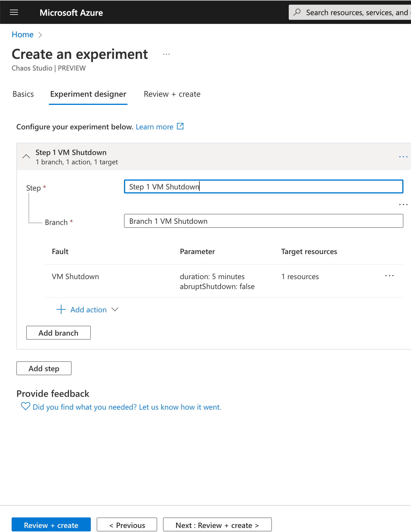The width and height of the screenshot is (411, 532).
Task: Select the Experiment designer tab
Action: tap(88, 94)
